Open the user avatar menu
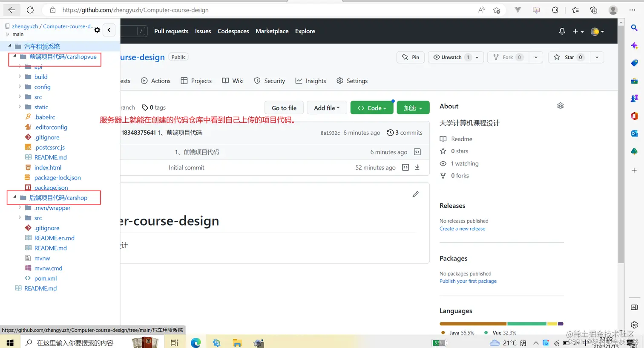Viewport: 644px width, 348px height. click(597, 31)
